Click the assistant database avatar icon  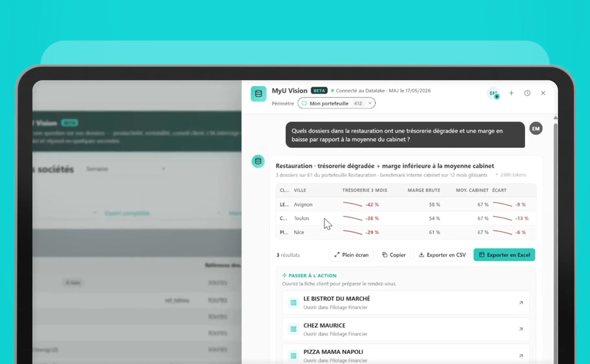[258, 161]
